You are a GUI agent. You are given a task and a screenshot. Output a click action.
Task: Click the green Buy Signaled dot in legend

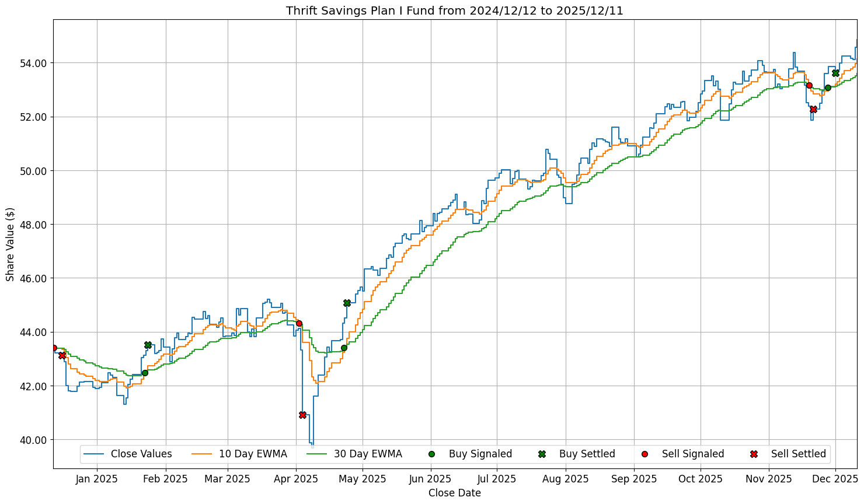pos(431,454)
